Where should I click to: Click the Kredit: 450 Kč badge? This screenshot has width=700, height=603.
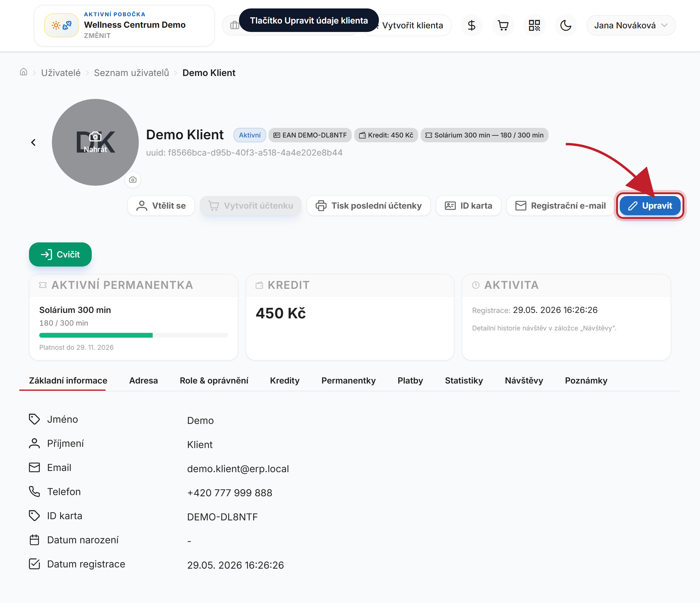(386, 135)
